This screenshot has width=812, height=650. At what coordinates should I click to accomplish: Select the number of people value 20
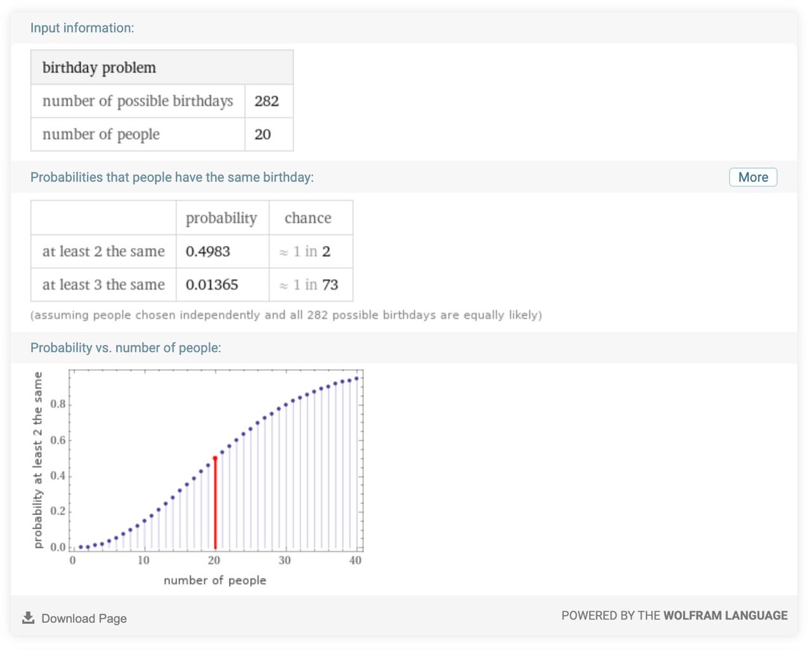(x=263, y=134)
